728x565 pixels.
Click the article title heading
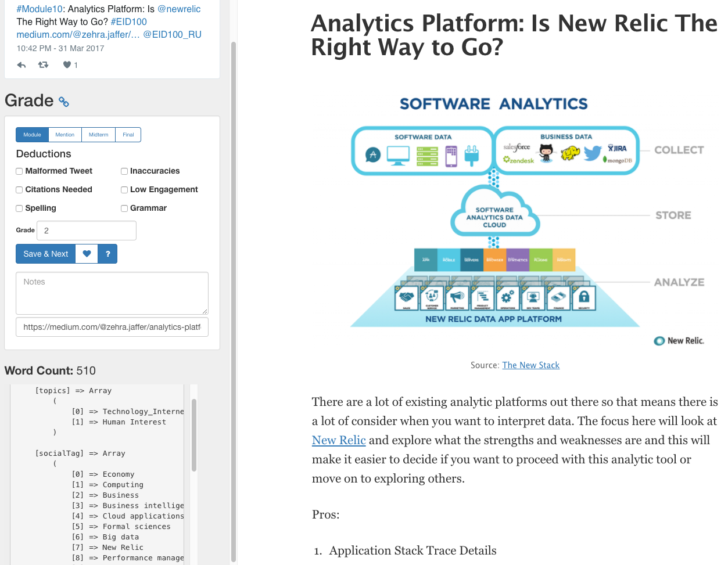[x=514, y=35]
